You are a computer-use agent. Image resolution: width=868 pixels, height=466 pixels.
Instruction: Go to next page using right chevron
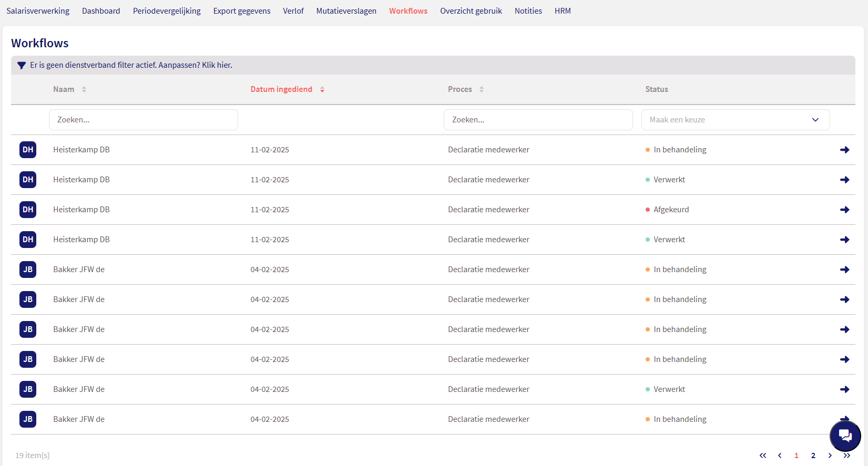tap(830, 455)
